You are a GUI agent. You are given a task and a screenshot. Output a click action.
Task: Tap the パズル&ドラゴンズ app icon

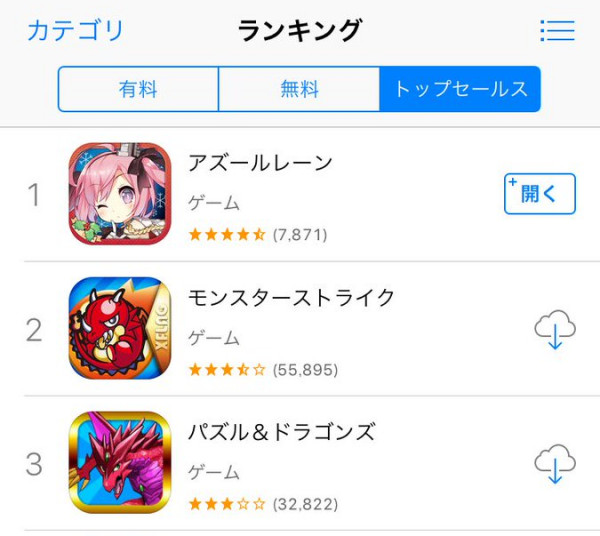120,462
